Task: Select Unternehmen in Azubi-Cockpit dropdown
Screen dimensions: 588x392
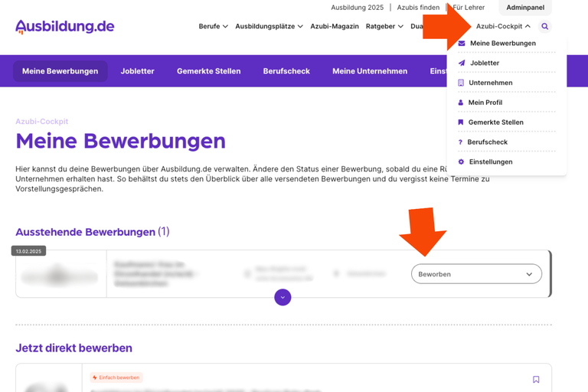Action: point(491,83)
